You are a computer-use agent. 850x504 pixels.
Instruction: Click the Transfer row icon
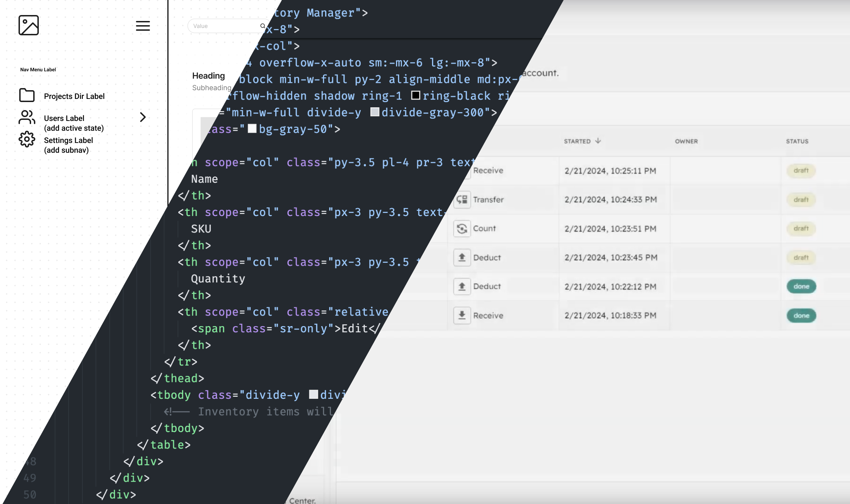click(462, 200)
